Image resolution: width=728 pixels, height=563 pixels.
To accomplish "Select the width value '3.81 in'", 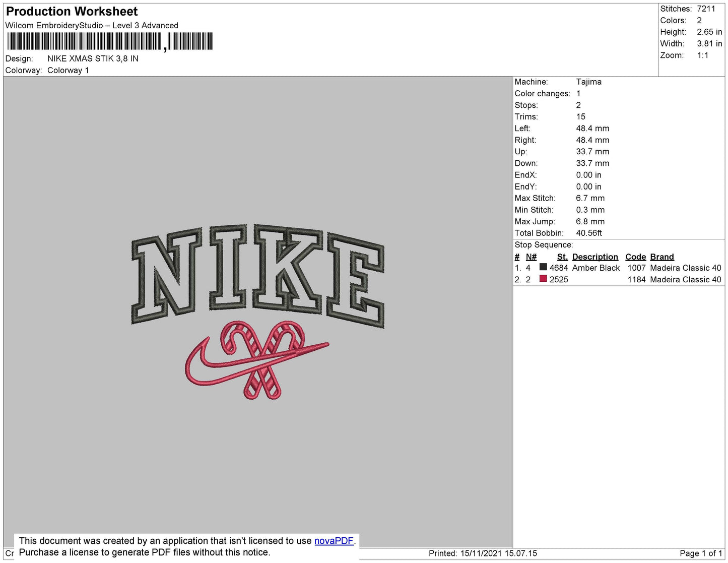I will coord(709,44).
